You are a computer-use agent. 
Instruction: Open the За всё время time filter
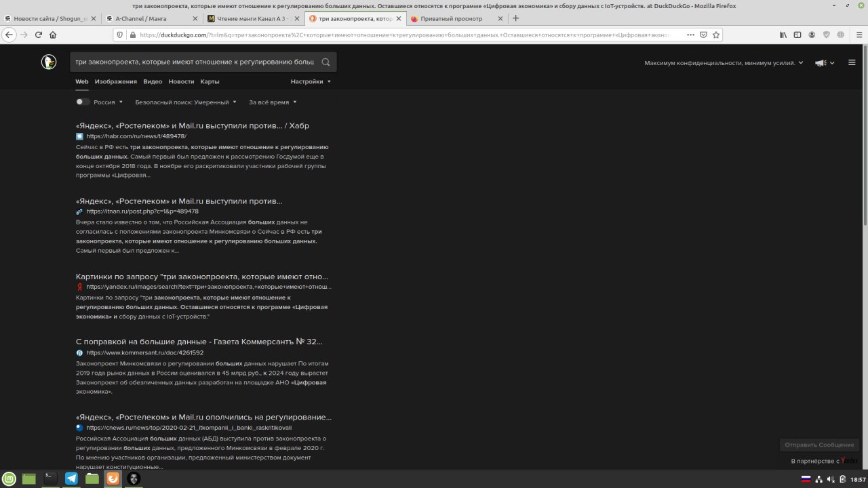coord(273,102)
